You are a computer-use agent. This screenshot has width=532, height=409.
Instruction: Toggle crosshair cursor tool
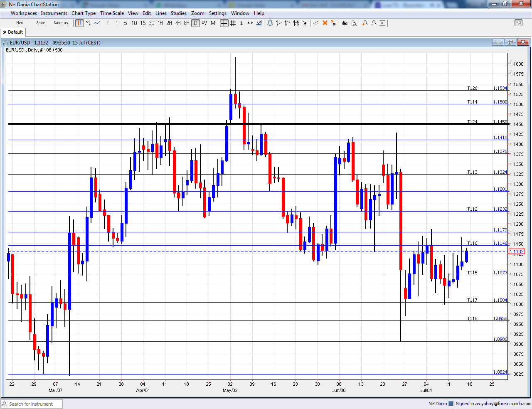(224, 23)
